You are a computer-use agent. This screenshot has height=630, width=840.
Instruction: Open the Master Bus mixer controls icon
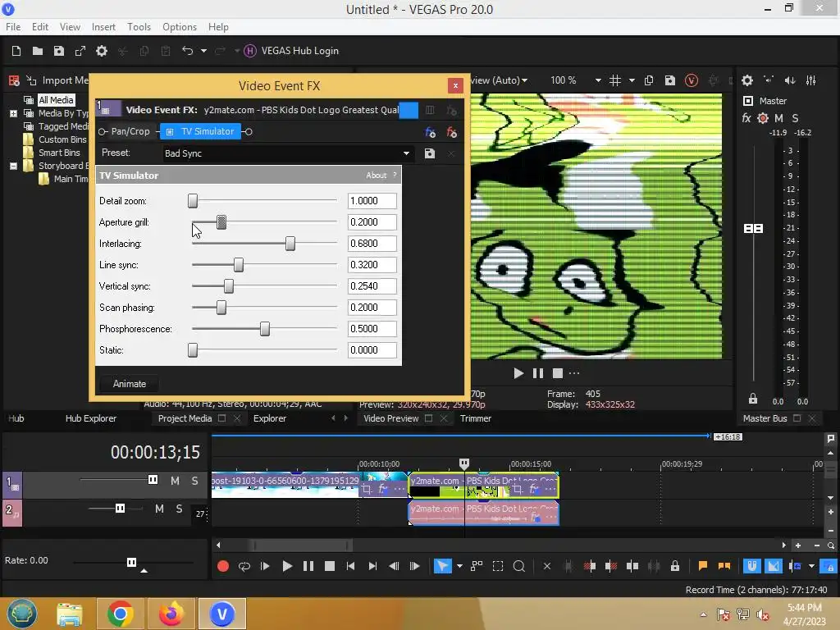pyautogui.click(x=811, y=80)
